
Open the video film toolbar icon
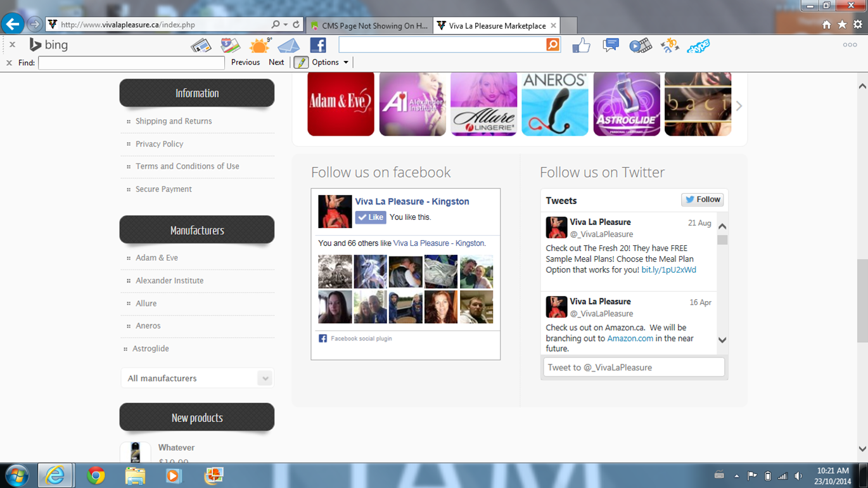pos(641,45)
